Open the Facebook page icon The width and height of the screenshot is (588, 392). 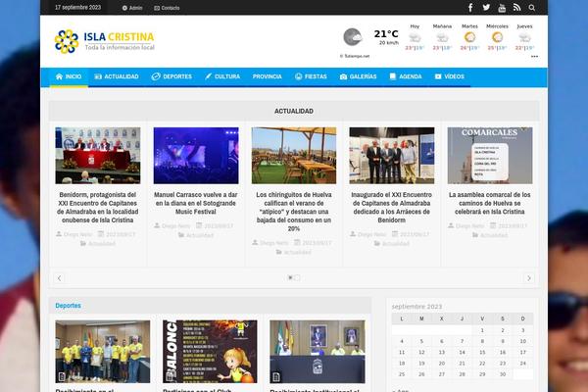click(x=470, y=8)
